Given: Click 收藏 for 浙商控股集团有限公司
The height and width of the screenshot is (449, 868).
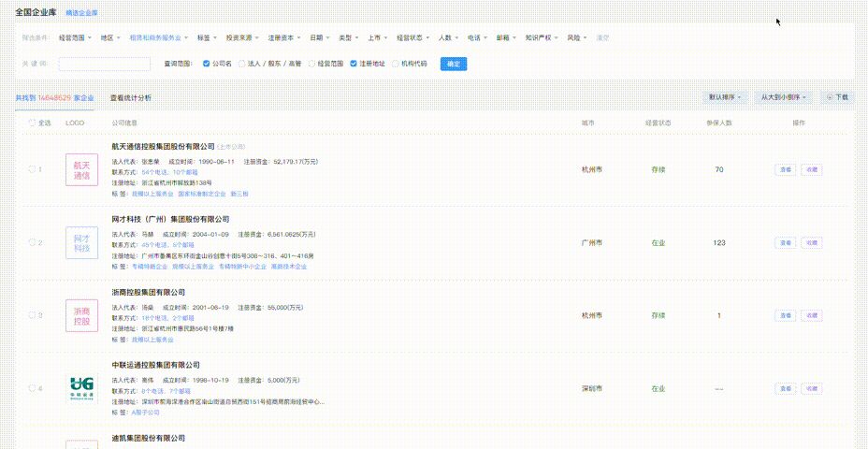Looking at the screenshot, I should (x=812, y=316).
